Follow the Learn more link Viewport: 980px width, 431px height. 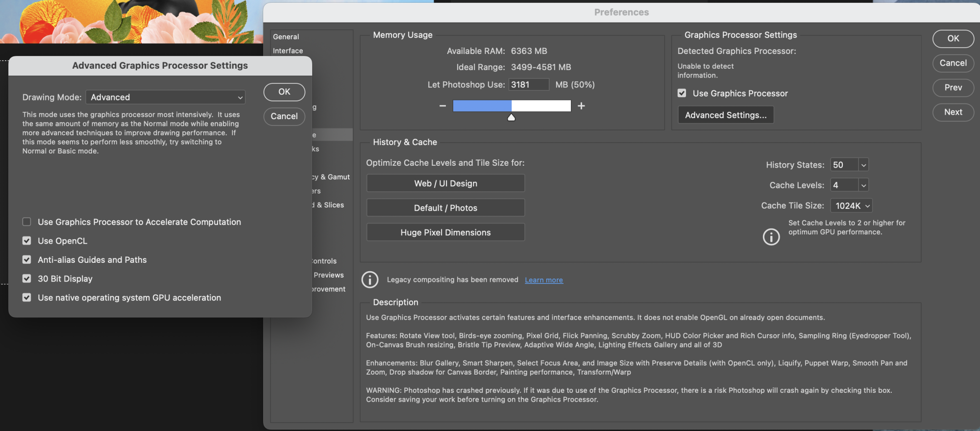pos(543,280)
